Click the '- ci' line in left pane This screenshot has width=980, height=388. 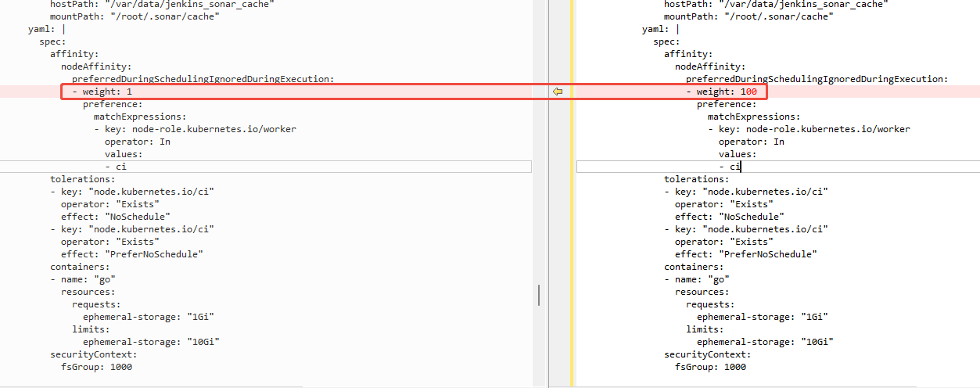click(116, 167)
